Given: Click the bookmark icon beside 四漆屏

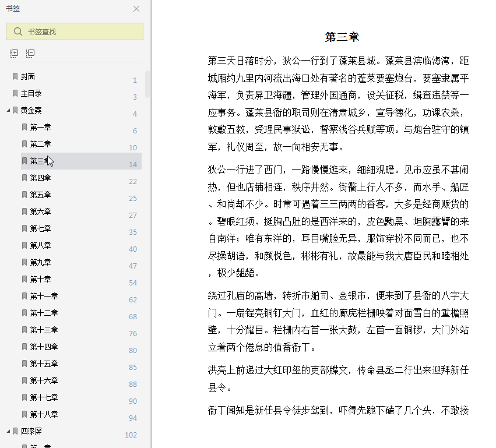Looking at the screenshot, I should (15, 431).
